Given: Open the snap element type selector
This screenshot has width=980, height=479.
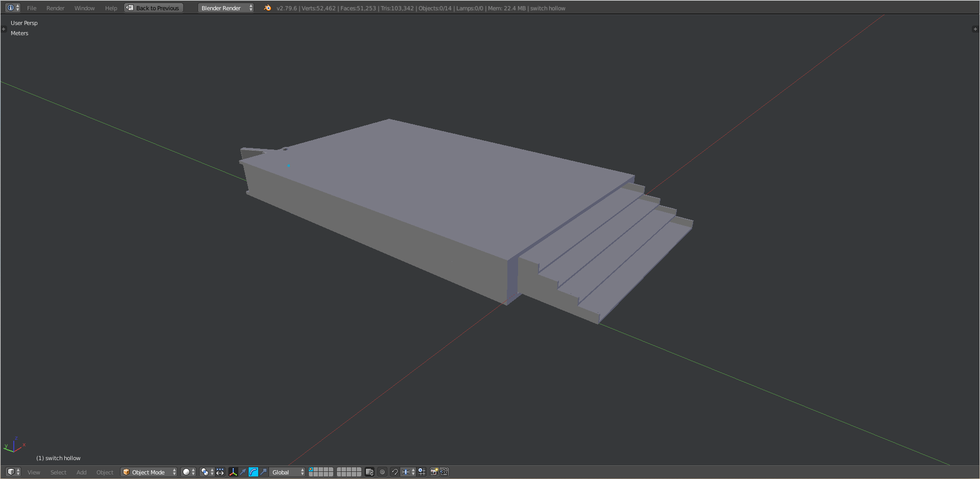Looking at the screenshot, I should pos(408,472).
